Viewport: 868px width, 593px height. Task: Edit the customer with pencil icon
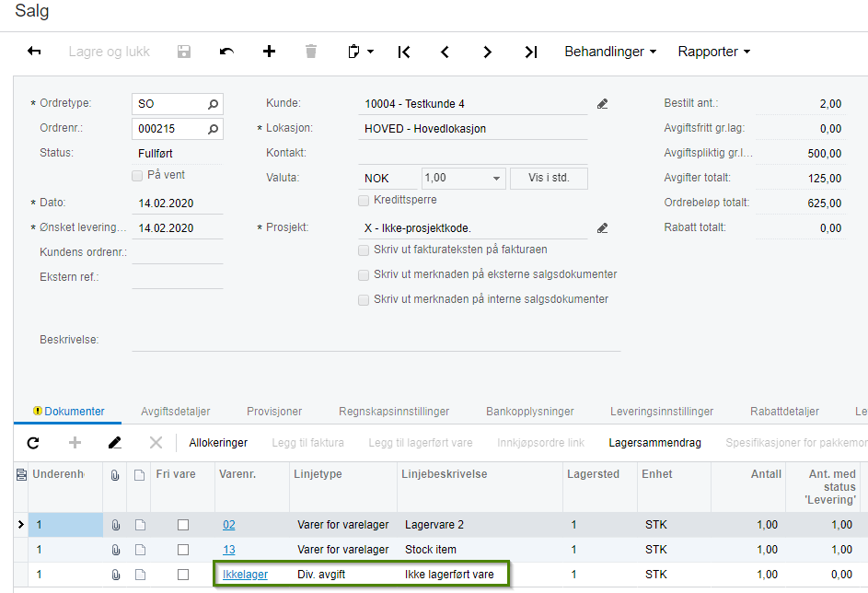point(603,104)
